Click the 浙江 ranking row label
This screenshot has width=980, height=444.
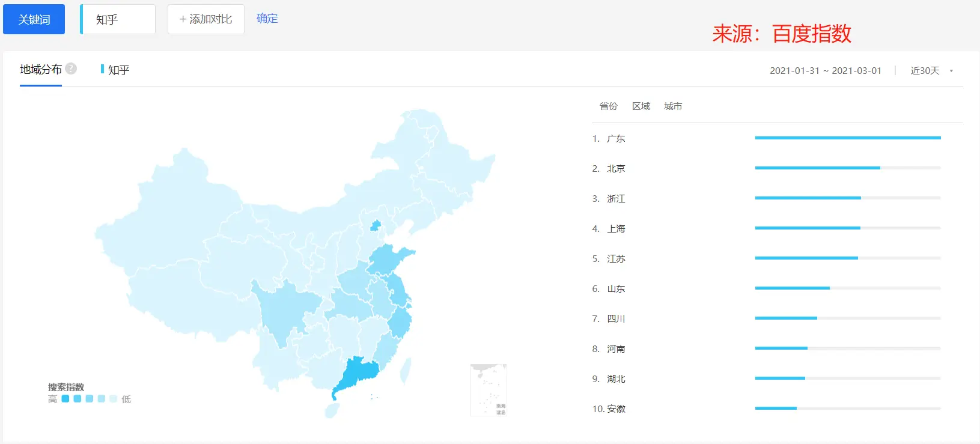click(616, 199)
